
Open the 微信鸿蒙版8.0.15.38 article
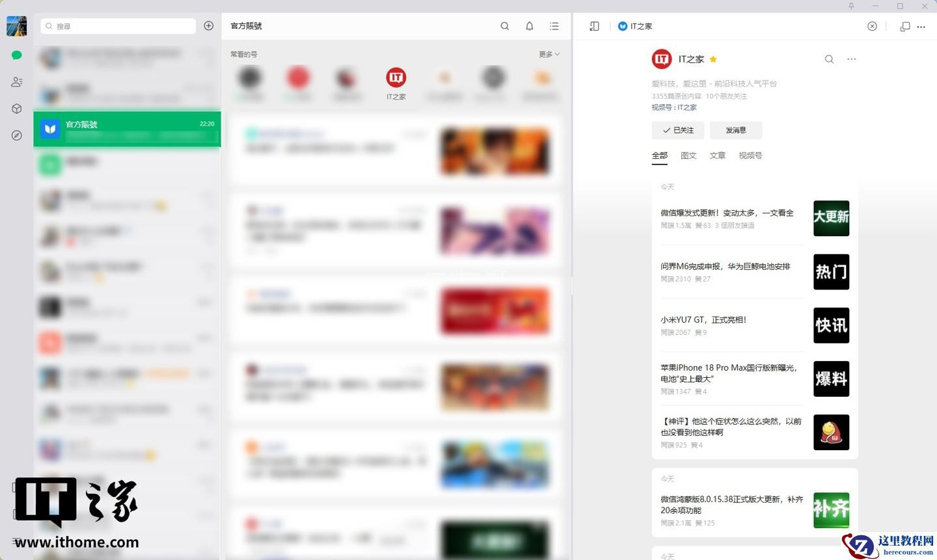click(732, 505)
